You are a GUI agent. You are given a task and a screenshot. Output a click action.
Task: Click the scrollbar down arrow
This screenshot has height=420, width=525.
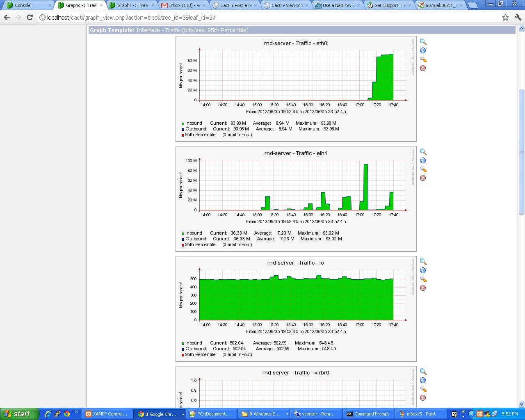point(522,404)
